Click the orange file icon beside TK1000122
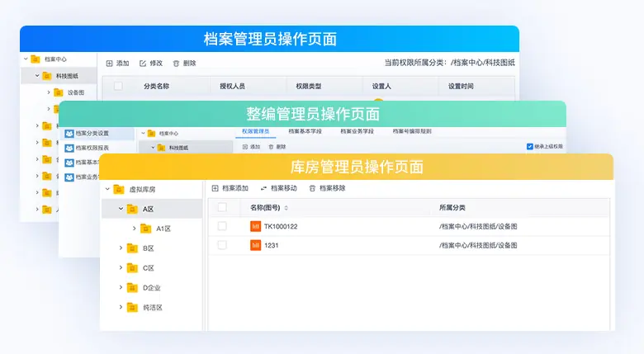The height and width of the screenshot is (354, 644). pyautogui.click(x=255, y=226)
